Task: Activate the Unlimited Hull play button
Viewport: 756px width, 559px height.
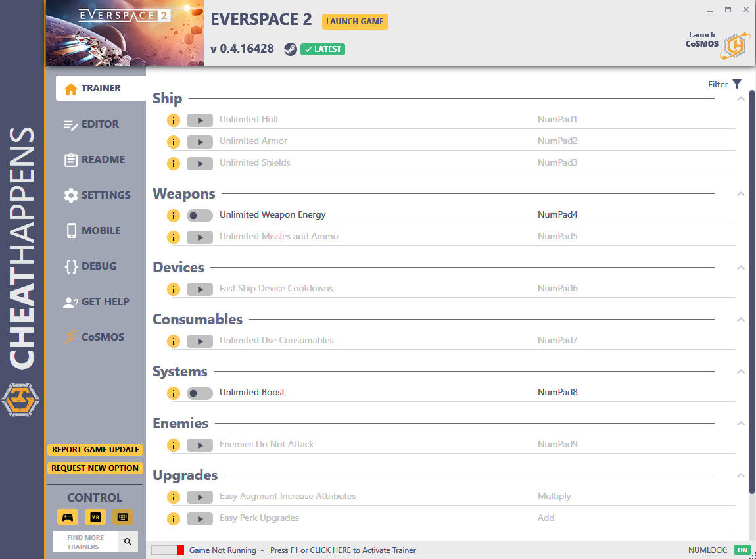Action: tap(200, 120)
